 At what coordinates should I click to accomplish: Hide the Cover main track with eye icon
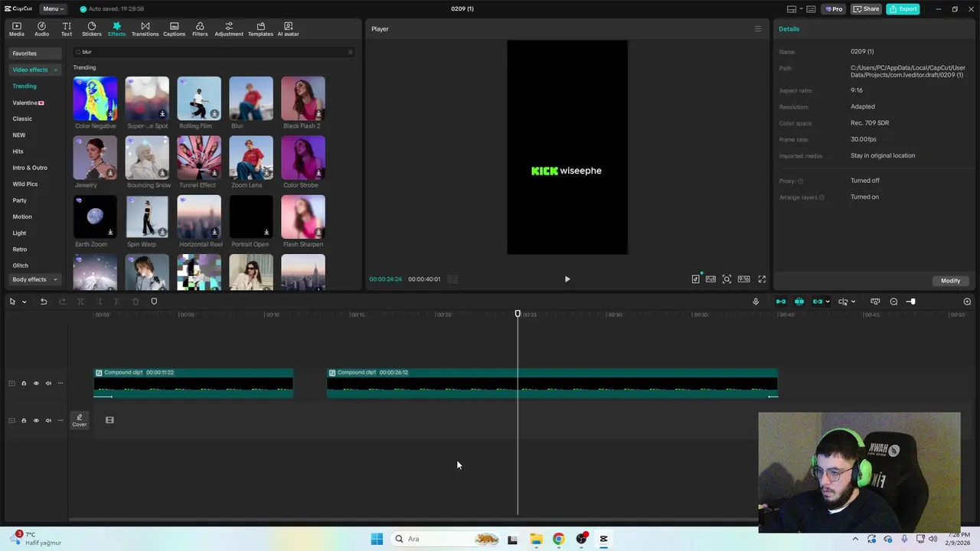coord(36,420)
